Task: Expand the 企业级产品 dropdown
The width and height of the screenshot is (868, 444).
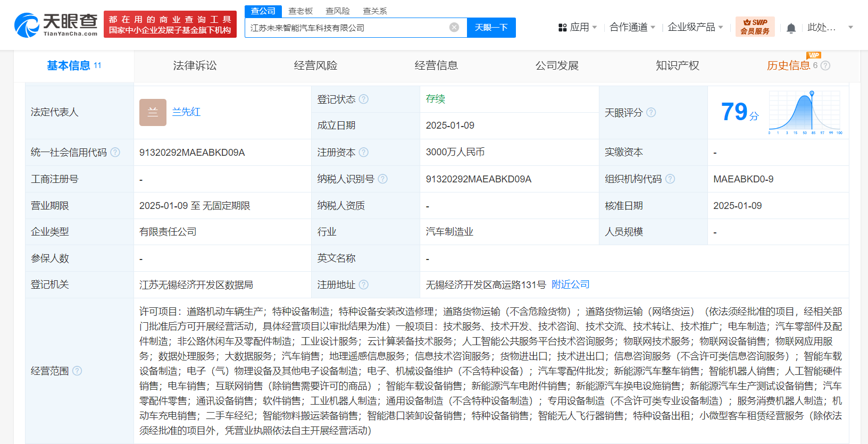Action: click(x=695, y=27)
